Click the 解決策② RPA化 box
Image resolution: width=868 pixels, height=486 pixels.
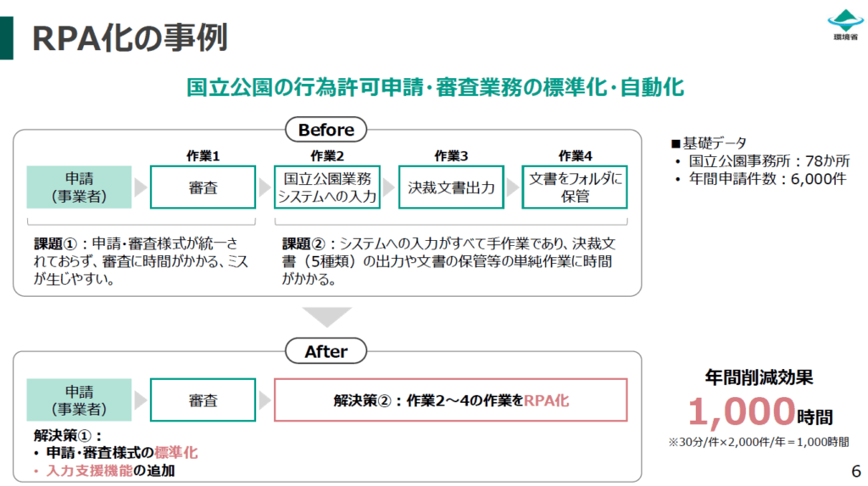click(450, 400)
